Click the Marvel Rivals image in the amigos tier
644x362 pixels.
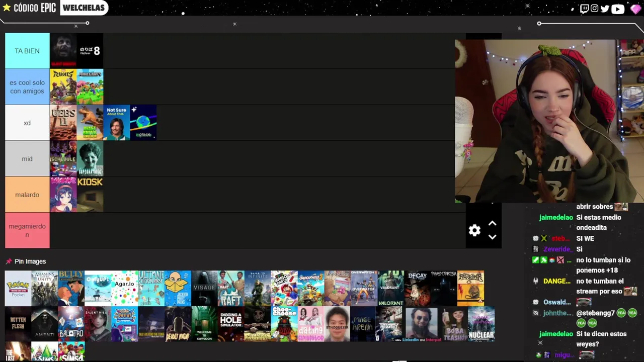(x=63, y=87)
